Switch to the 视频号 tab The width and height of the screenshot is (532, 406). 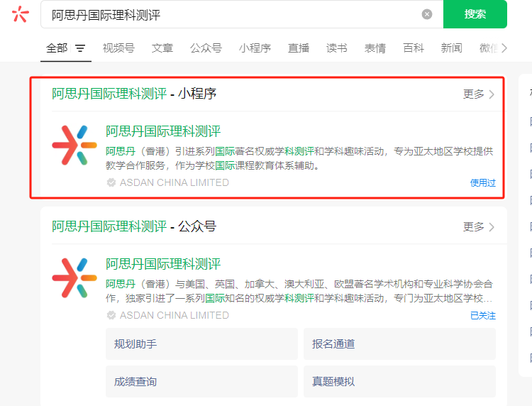[118, 48]
